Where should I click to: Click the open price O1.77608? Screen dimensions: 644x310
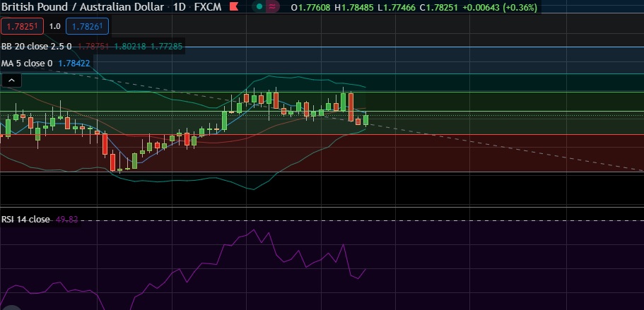tap(310, 7)
